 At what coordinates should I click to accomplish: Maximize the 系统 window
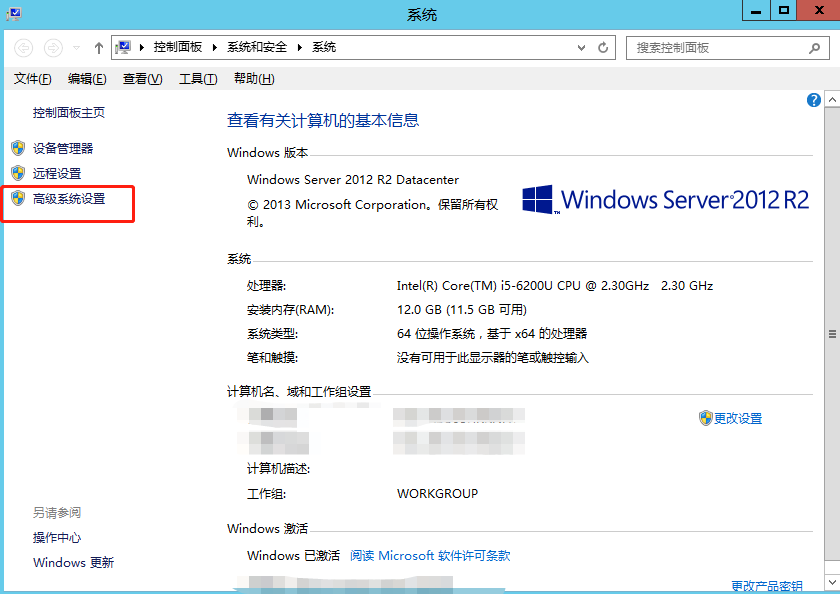point(784,11)
